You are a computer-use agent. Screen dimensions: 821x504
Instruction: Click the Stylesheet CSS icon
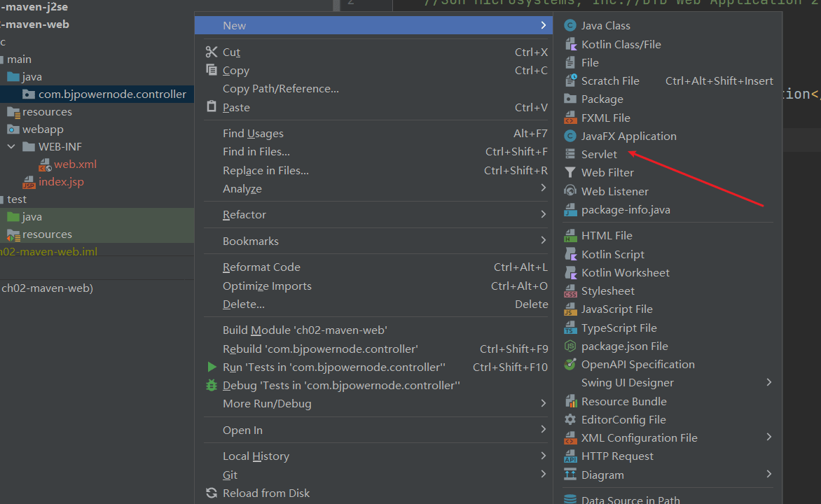(570, 291)
